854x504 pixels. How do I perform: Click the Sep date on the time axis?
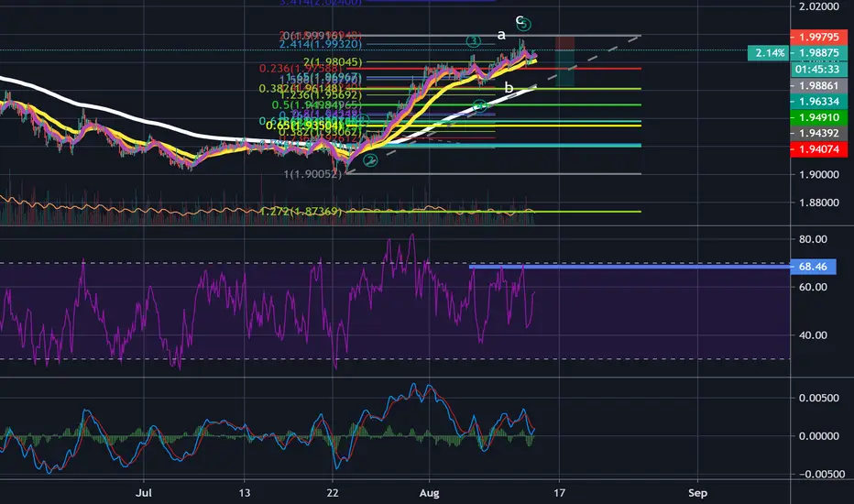pos(697,493)
